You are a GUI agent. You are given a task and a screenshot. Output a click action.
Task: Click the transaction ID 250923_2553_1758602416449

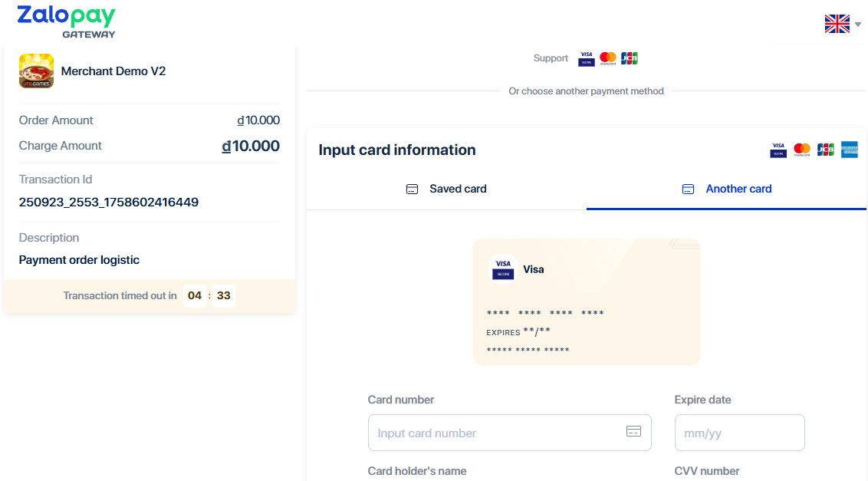(109, 203)
